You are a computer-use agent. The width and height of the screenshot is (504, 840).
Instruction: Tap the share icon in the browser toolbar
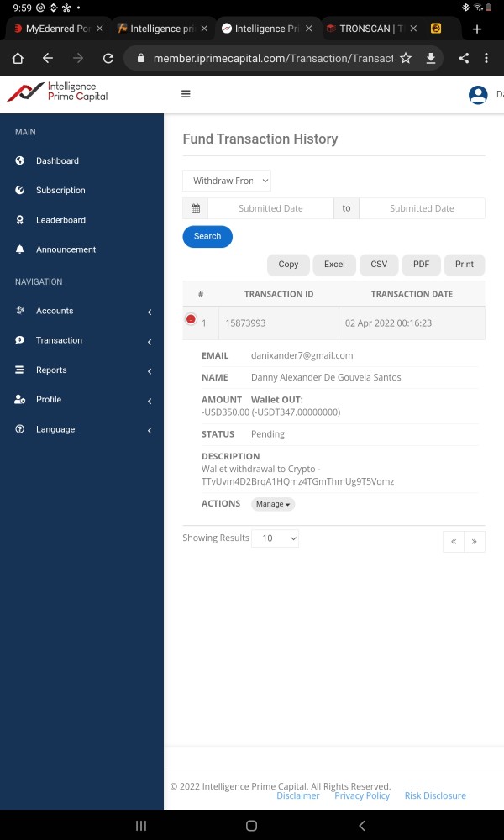pyautogui.click(x=464, y=58)
